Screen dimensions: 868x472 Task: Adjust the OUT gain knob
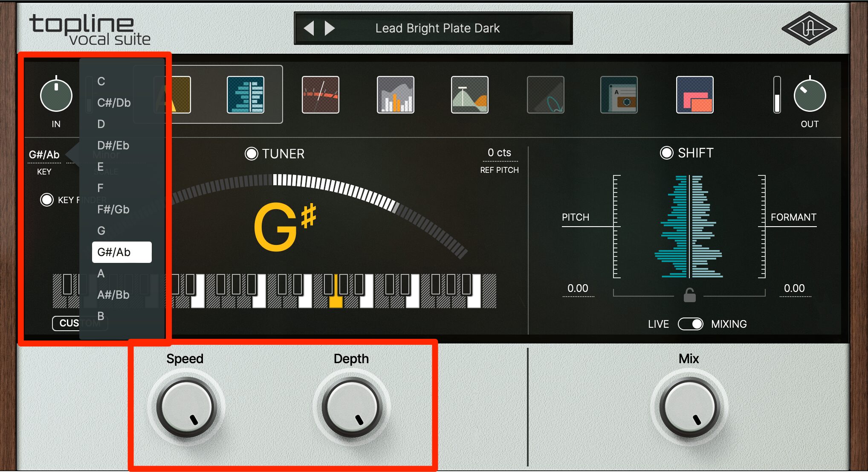810,95
